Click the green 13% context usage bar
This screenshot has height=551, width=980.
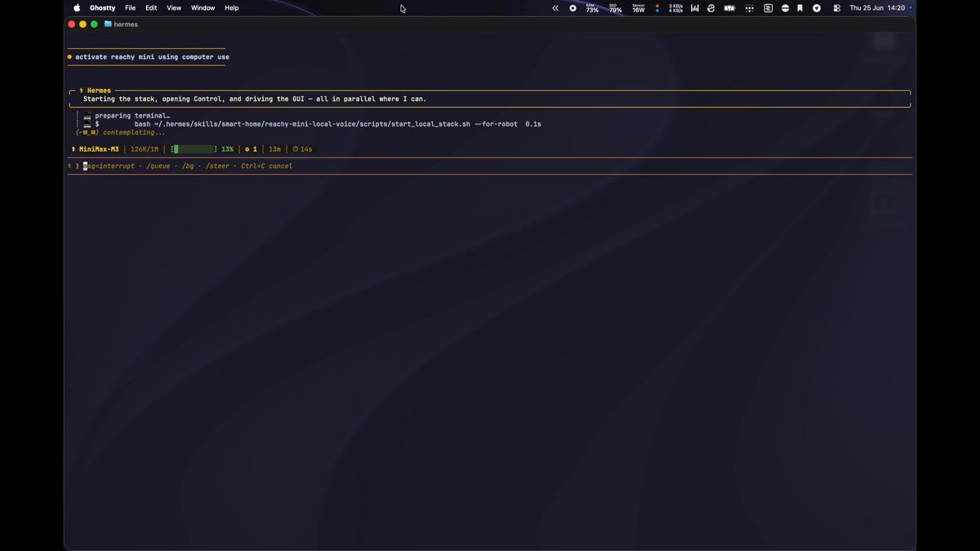tap(194, 149)
